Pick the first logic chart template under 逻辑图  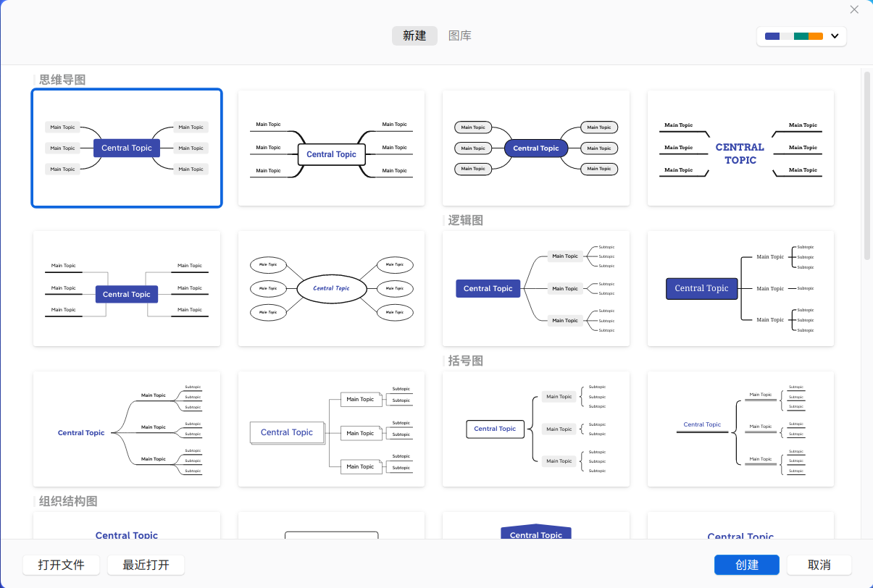[x=535, y=288]
